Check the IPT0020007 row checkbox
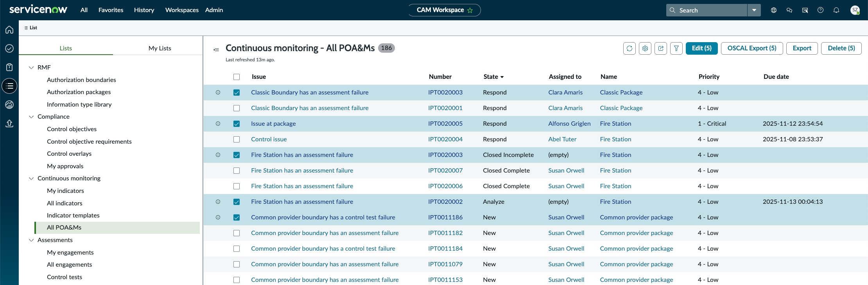This screenshot has width=868, height=285. (x=237, y=171)
